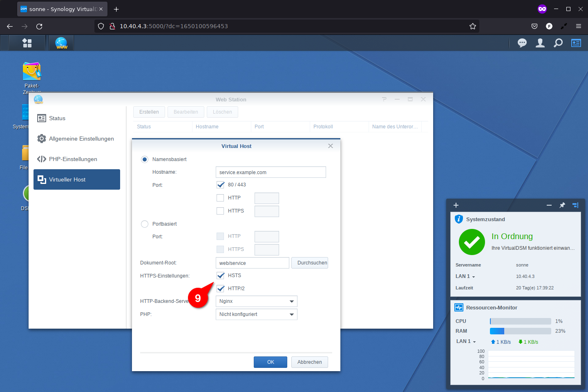Open the DSM main menu grid icon
Screen dimensions: 588x392
pos(27,43)
